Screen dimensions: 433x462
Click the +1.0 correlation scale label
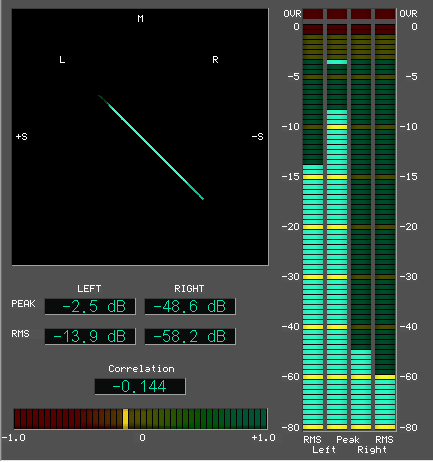[264, 438]
